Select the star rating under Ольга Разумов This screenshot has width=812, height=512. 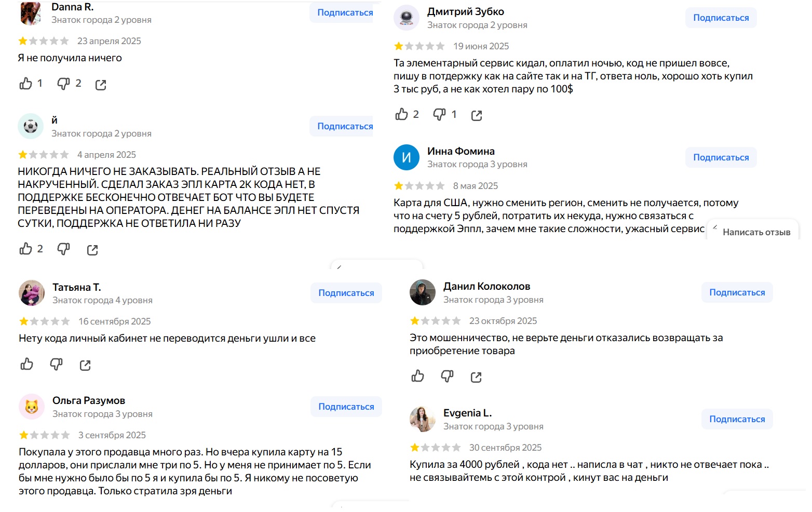(44, 435)
